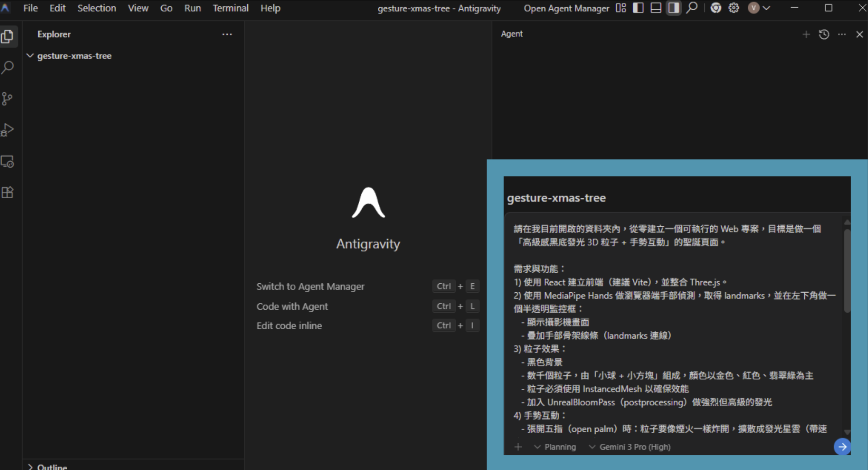The height and width of the screenshot is (470, 868).
Task: Close the Agent panel
Action: point(860,34)
